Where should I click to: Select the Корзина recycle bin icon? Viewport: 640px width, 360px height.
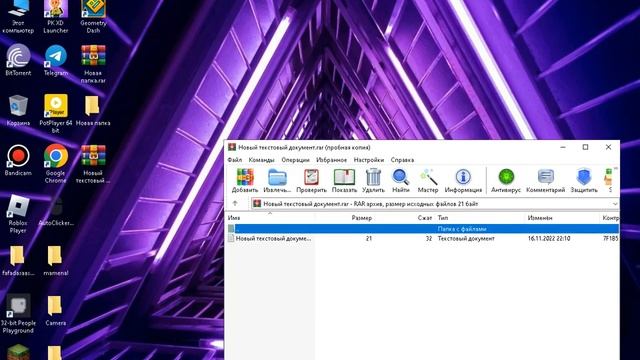18,110
